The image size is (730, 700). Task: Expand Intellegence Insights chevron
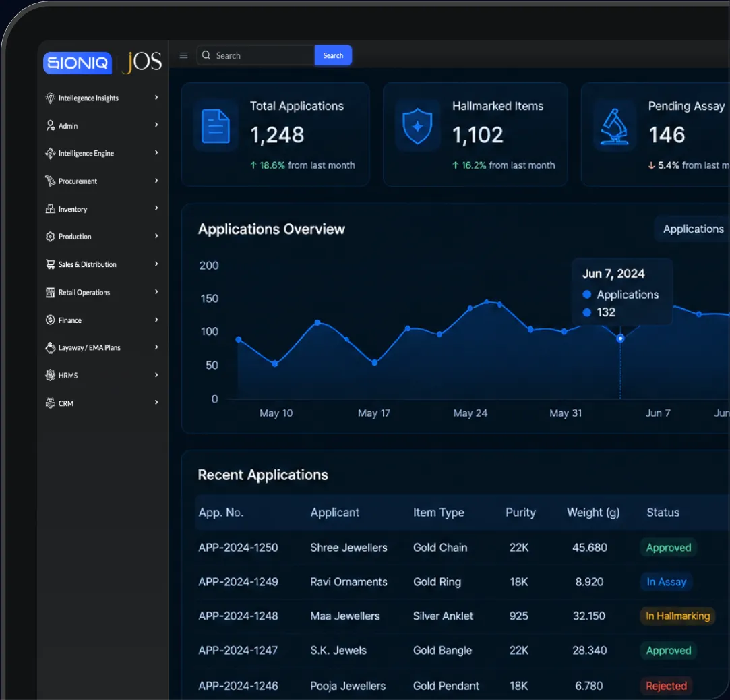[x=156, y=97]
